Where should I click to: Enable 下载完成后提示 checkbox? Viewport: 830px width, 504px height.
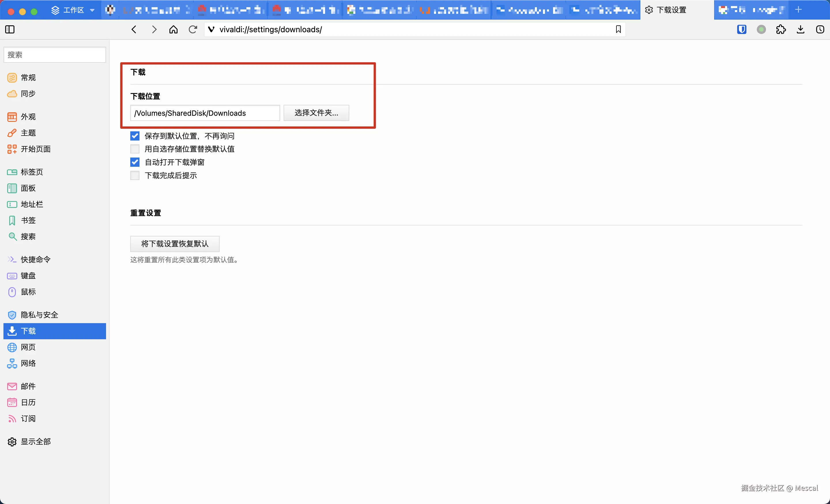pyautogui.click(x=135, y=175)
